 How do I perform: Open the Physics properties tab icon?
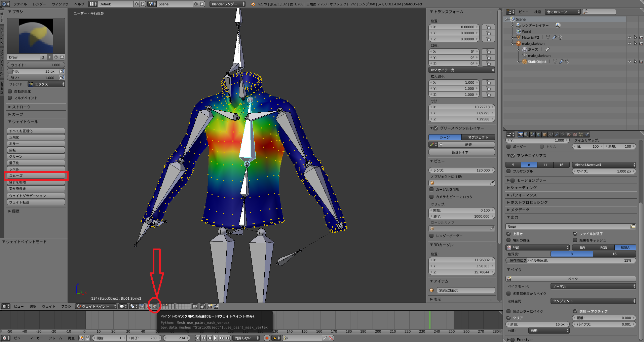click(x=587, y=135)
